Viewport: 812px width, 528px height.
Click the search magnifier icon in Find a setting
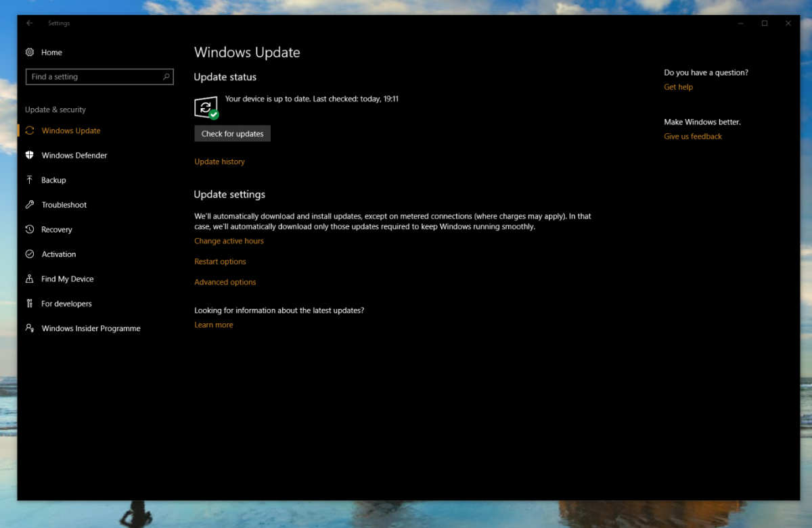pyautogui.click(x=166, y=77)
